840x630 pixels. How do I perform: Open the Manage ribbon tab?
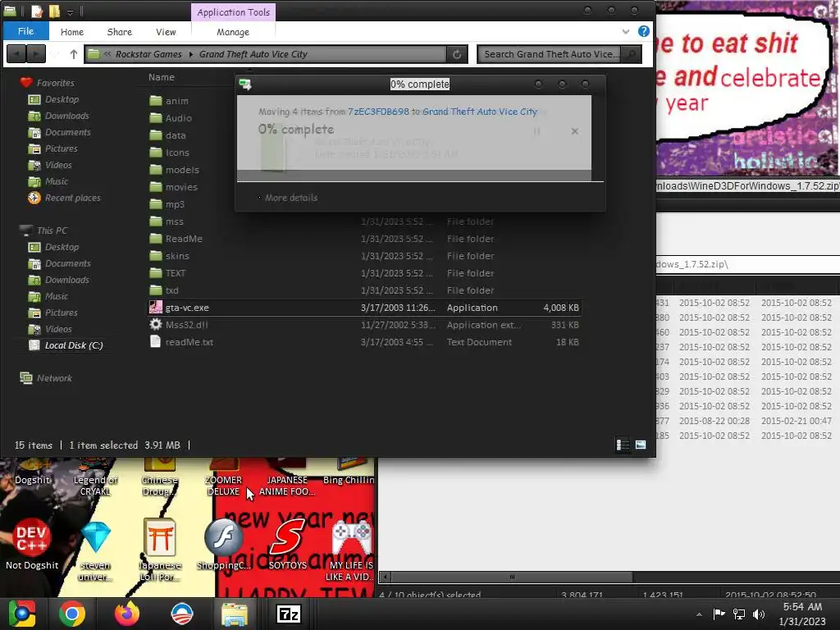click(x=233, y=32)
